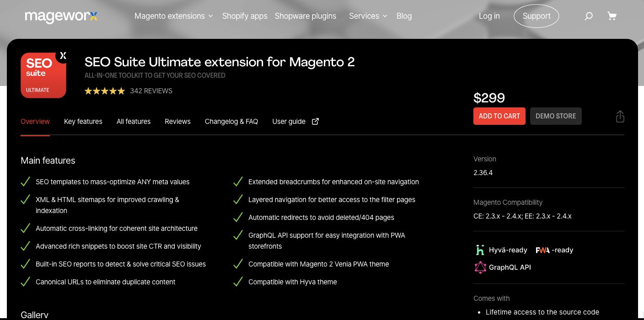The height and width of the screenshot is (320, 644).
Task: Open the search magnifier icon
Action: point(589,16)
